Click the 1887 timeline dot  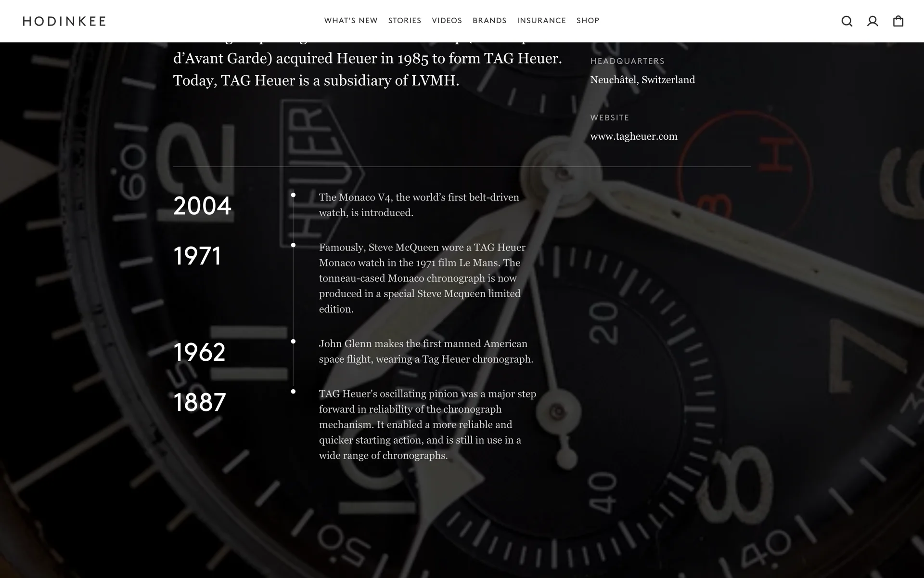[293, 392]
